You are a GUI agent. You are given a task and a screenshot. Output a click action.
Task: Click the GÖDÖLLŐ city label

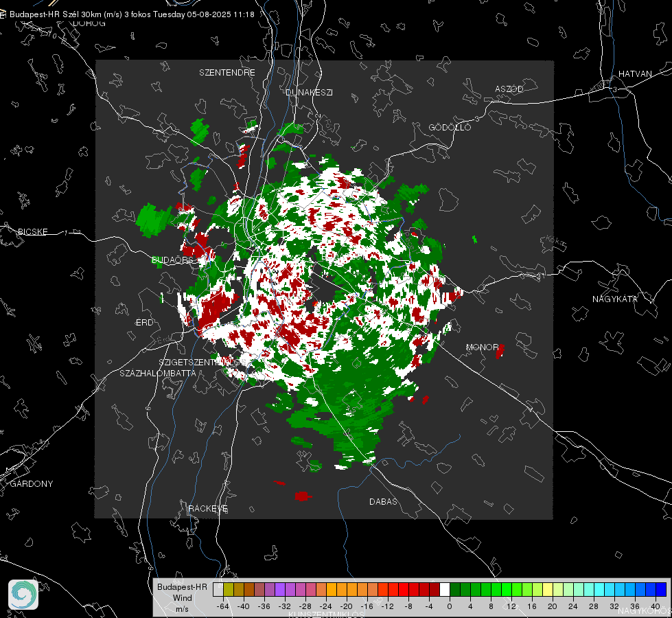pos(450,127)
